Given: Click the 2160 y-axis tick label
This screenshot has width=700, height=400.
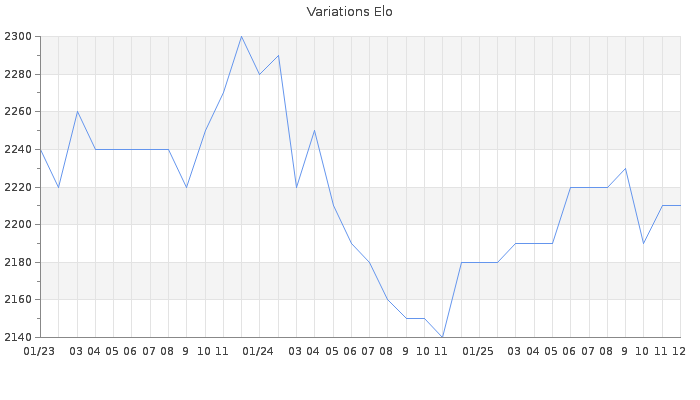Looking at the screenshot, I should tap(18, 300).
